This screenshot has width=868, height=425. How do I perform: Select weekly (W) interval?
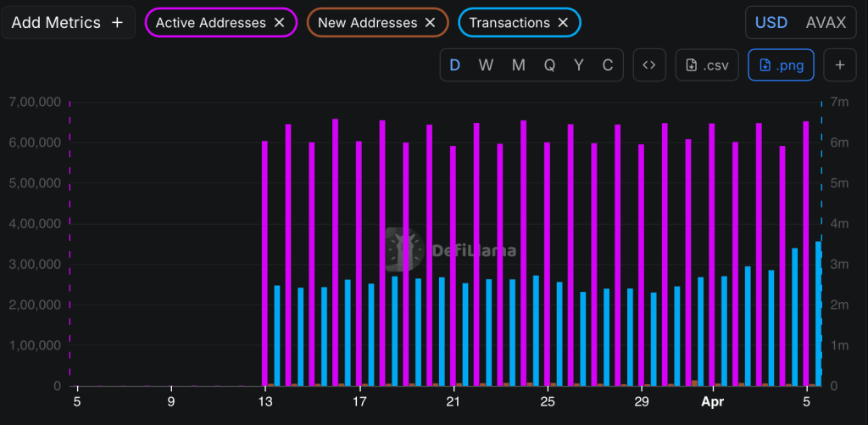pyautogui.click(x=486, y=65)
